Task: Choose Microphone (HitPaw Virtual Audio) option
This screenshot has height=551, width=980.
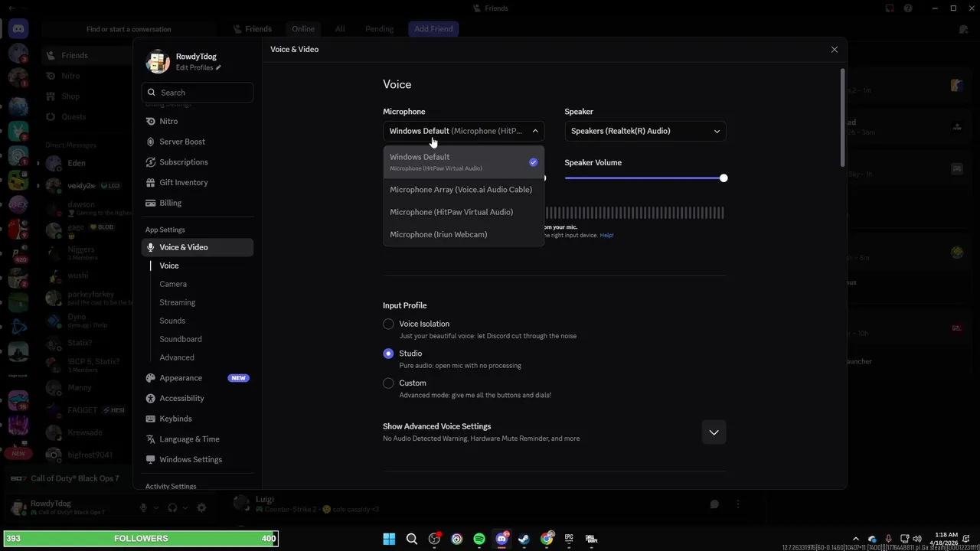Action: [463, 212]
